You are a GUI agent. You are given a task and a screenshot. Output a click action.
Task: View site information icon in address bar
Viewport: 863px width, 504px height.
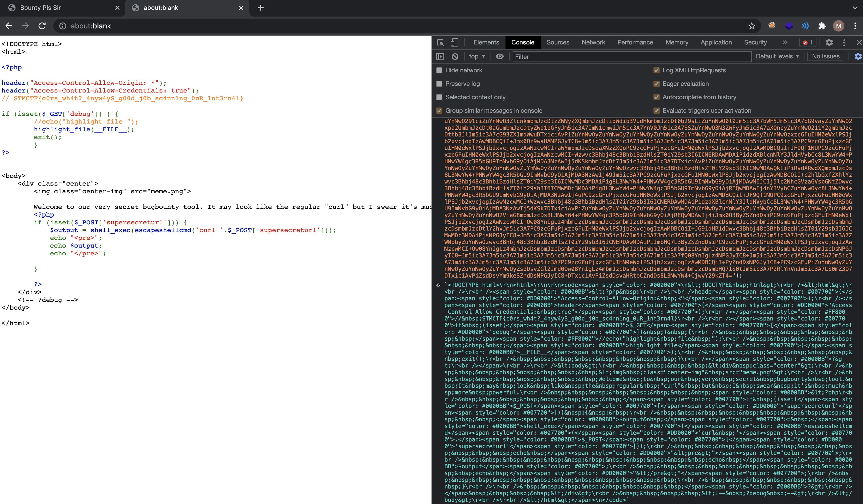63,26
